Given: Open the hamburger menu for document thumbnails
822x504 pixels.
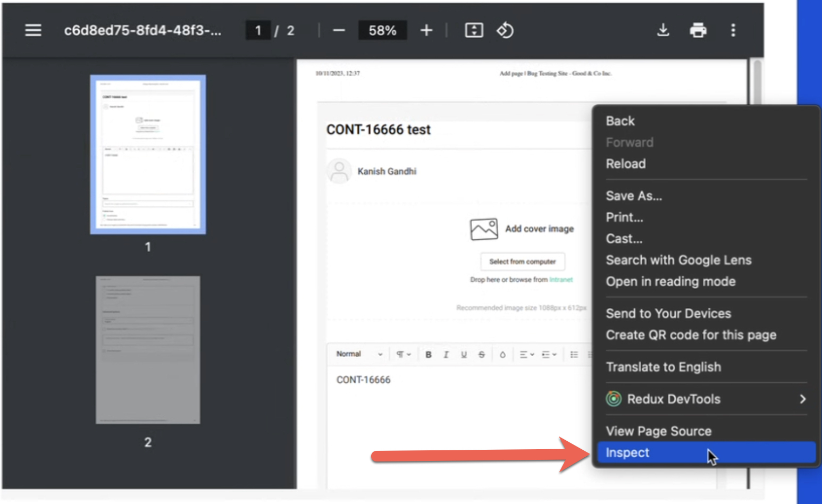Looking at the screenshot, I should [x=33, y=30].
